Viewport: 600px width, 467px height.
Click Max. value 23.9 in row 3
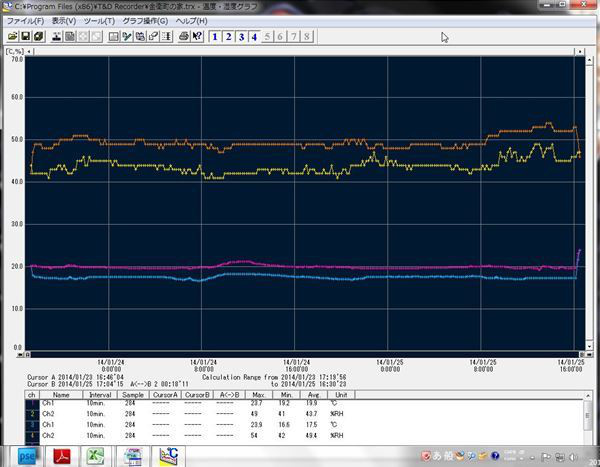[256, 425]
